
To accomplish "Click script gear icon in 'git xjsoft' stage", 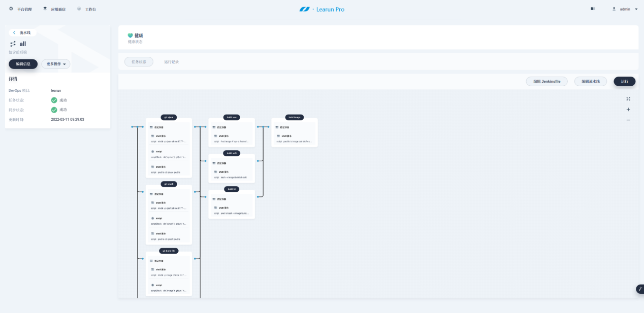I will click(x=152, y=218).
